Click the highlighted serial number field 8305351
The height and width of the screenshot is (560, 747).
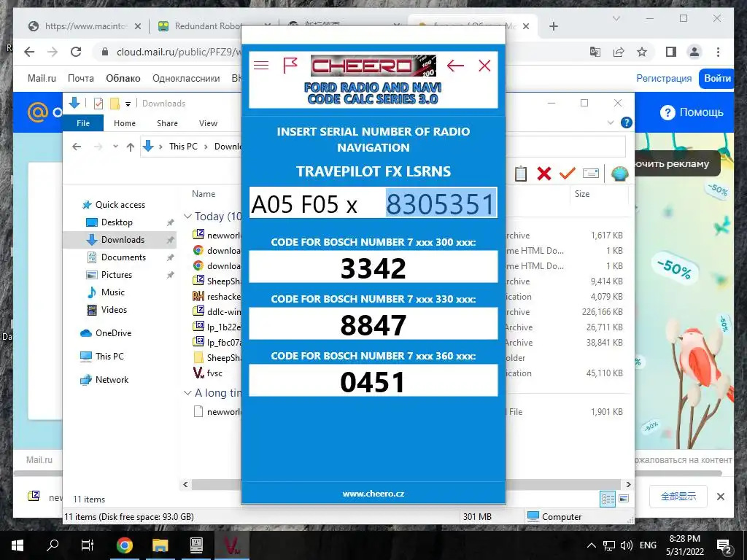[x=441, y=203]
